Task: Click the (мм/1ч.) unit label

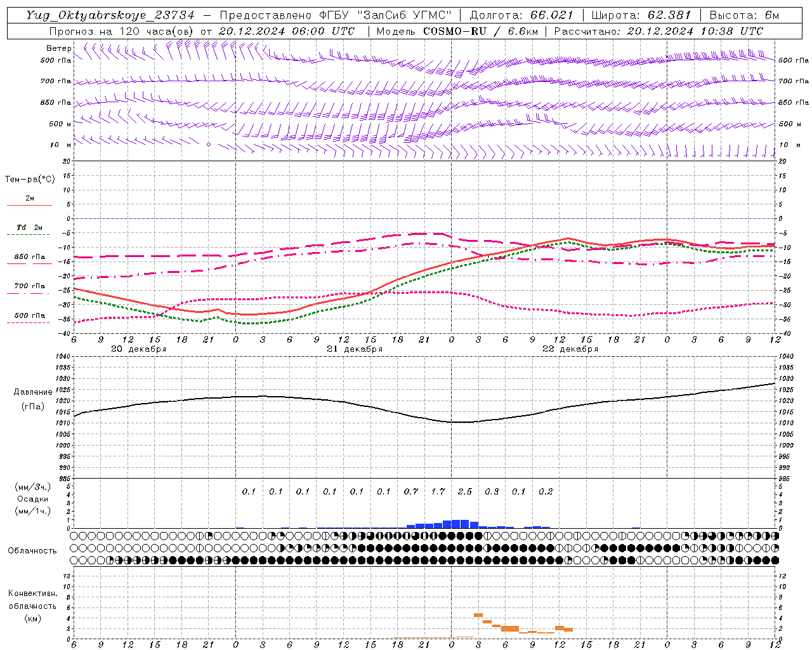Action: pos(33,511)
